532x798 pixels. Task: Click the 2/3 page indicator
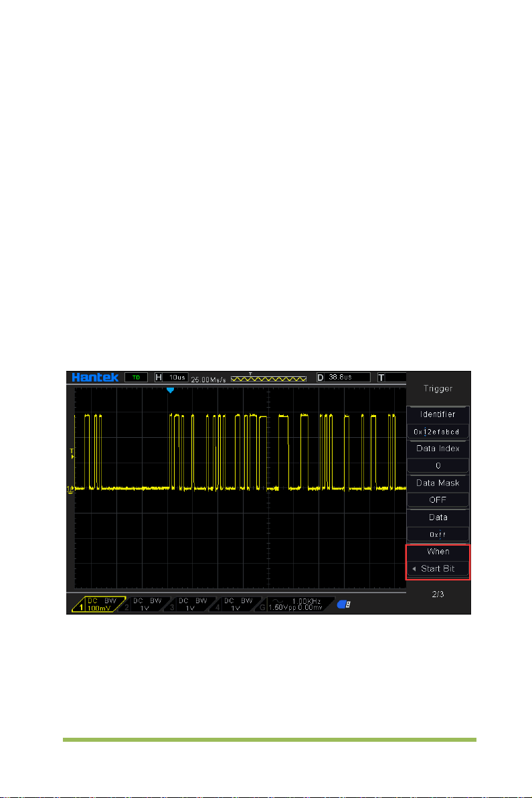click(438, 594)
